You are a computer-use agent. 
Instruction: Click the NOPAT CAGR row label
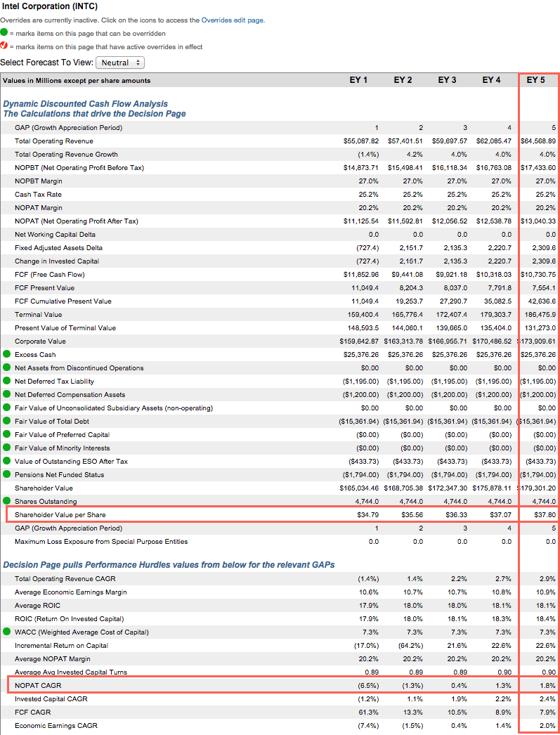click(x=38, y=685)
